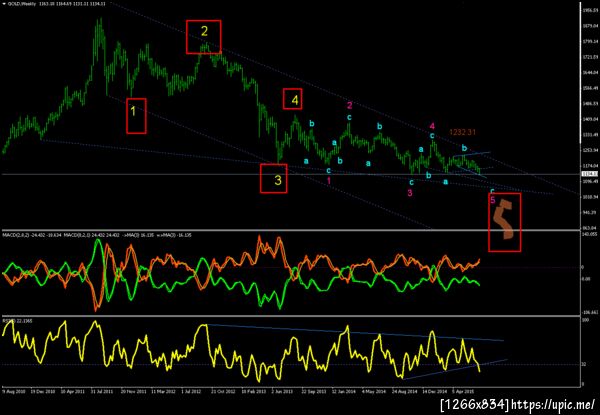Click the 24 Aug 2014 date label
This screenshot has height=415, width=600.
click(x=404, y=392)
